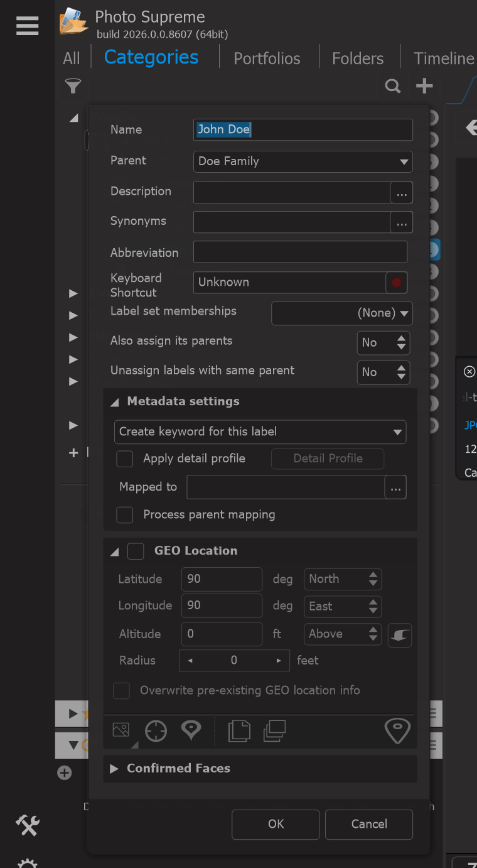The height and width of the screenshot is (868, 477).
Task: Click the circled X icon in right panel
Action: point(469,372)
